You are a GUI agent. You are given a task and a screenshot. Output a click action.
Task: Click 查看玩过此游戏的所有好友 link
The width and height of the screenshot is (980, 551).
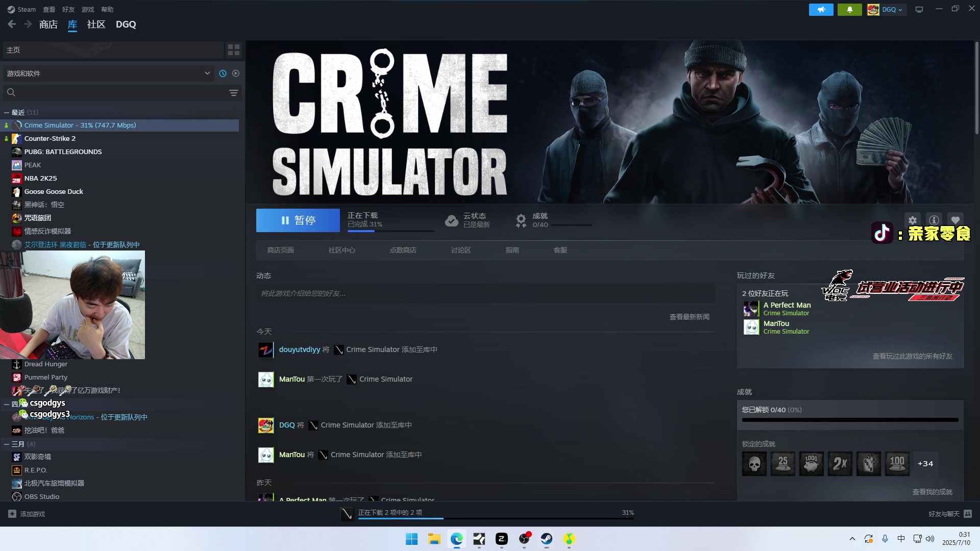912,357
